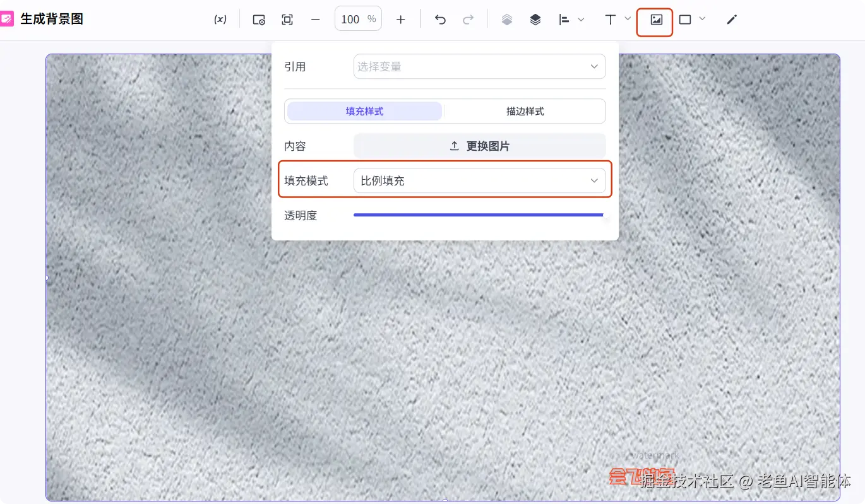The image size is (865, 504).
Task: Click the 更换图片 button
Action: pyautogui.click(x=479, y=146)
